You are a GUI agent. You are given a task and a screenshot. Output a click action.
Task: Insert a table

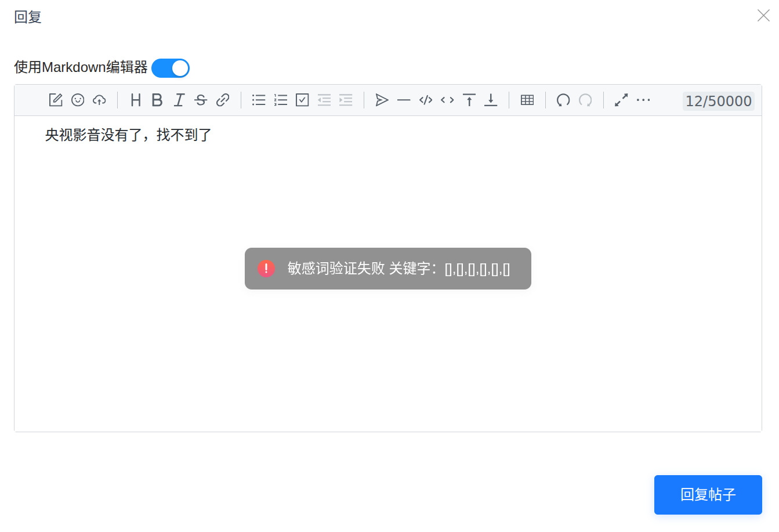(x=527, y=100)
